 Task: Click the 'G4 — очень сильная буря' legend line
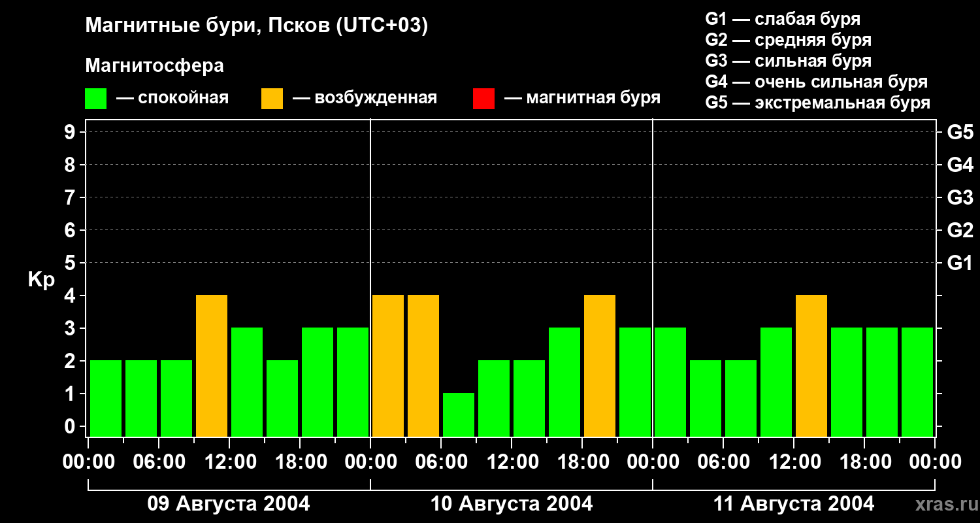[x=817, y=82]
